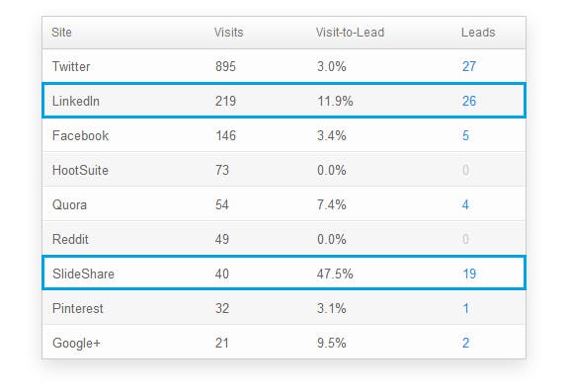Click Facebook's 5 leads link
The height and width of the screenshot is (392, 568).
point(465,135)
